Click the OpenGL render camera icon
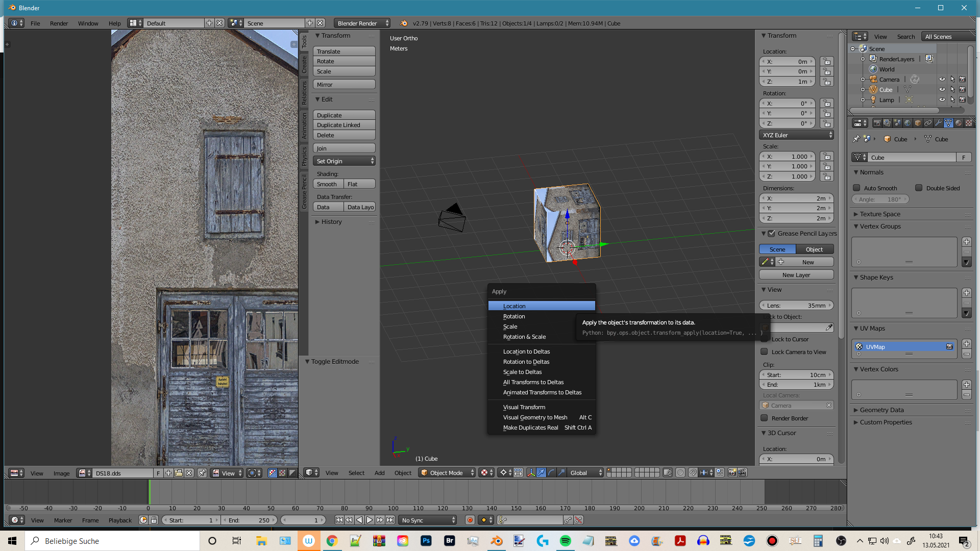 732,473
